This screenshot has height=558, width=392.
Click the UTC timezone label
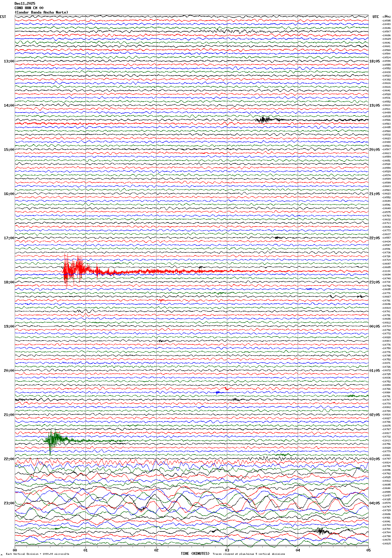[375, 17]
